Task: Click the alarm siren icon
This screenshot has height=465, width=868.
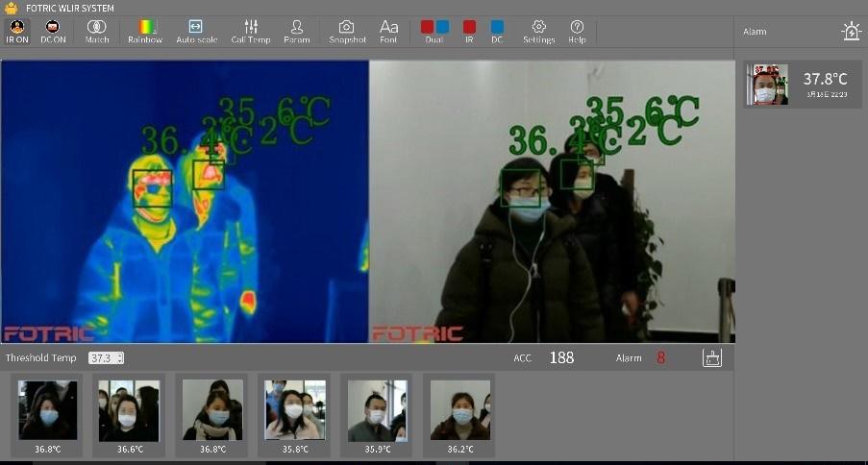Action: point(851,32)
